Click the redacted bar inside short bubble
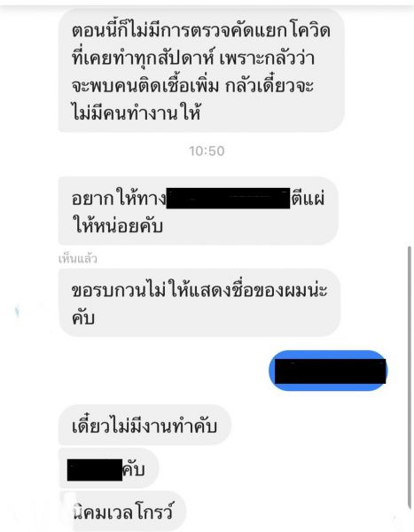This screenshot has height=532, width=414. [x=95, y=470]
